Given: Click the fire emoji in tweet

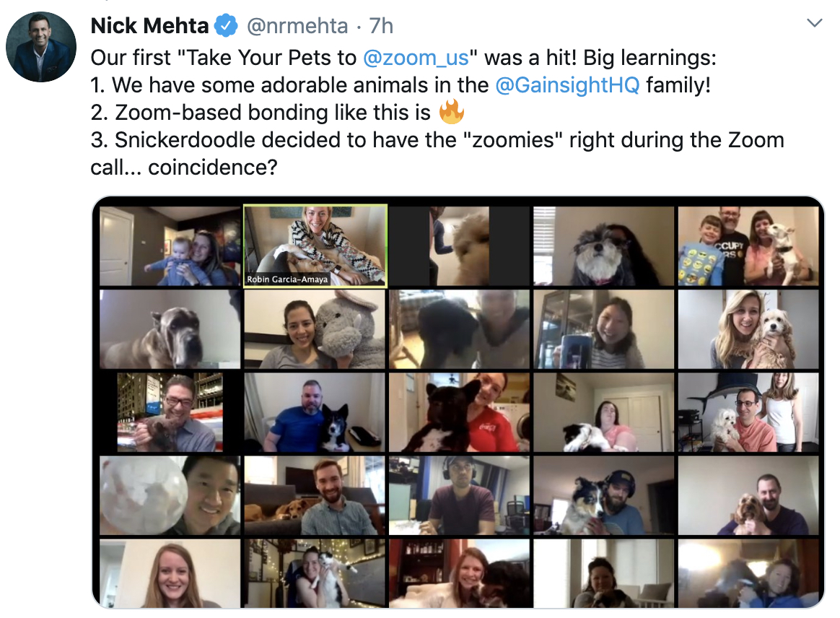Looking at the screenshot, I should (451, 111).
